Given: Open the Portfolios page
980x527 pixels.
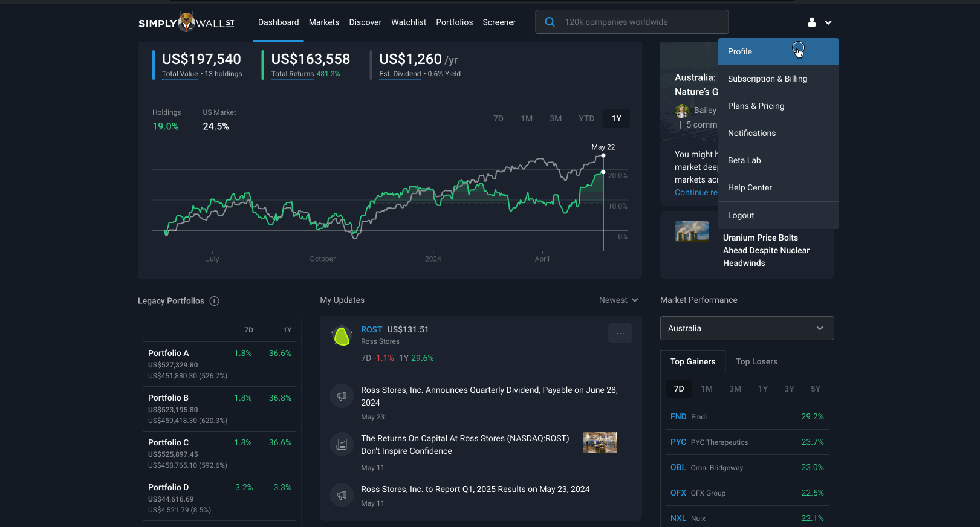Looking at the screenshot, I should 455,22.
